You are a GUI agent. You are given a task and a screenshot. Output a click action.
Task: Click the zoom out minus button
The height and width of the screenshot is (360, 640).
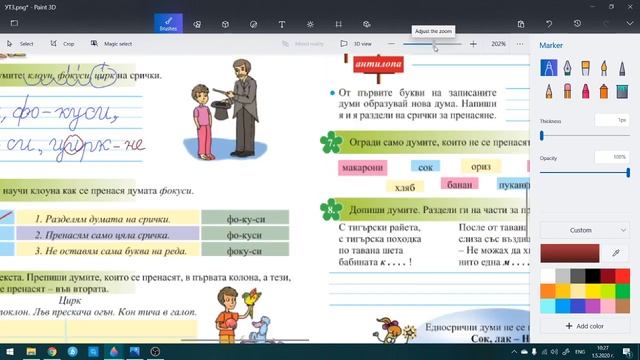click(391, 44)
